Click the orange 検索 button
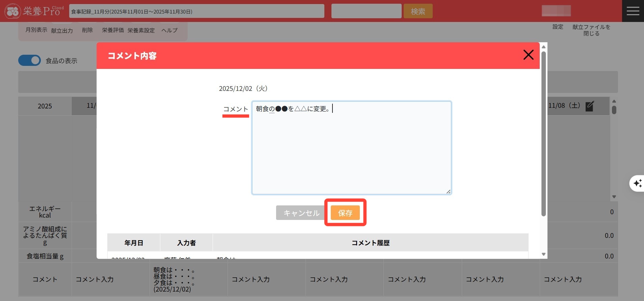 click(x=418, y=11)
